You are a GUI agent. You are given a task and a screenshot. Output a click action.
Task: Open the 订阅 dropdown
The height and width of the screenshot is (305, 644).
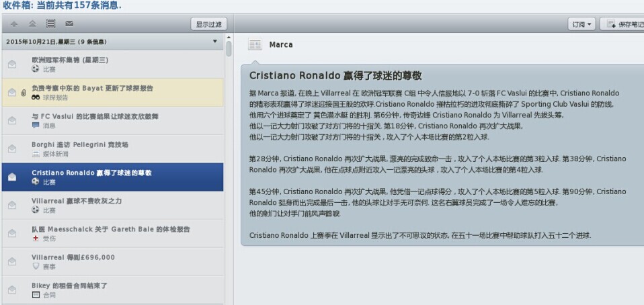pyautogui.click(x=582, y=24)
